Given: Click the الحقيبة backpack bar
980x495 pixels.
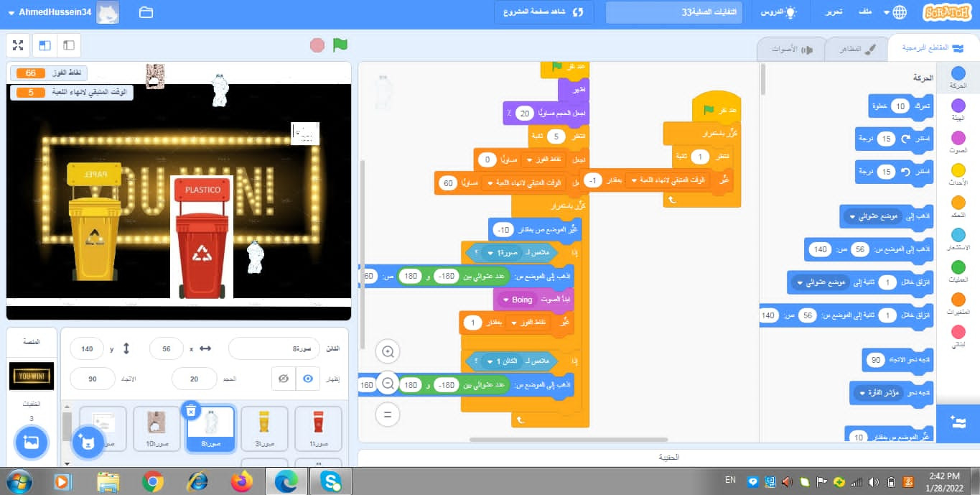Looking at the screenshot, I should click(x=668, y=457).
